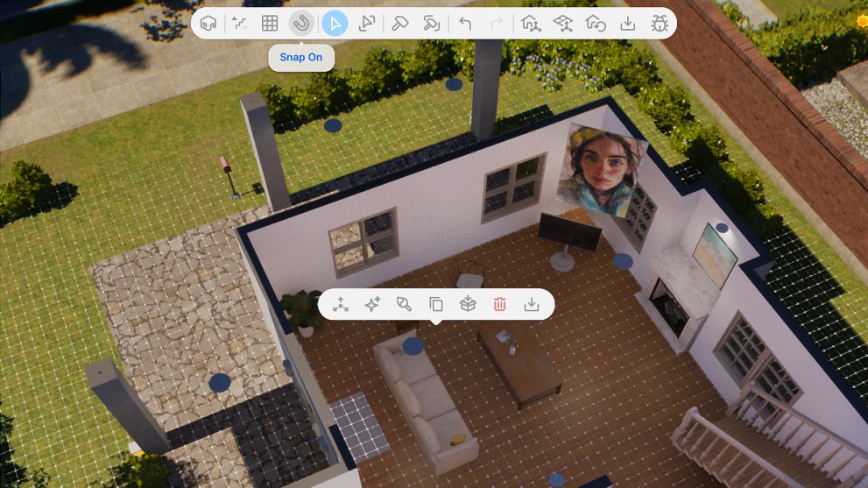Click the floor plan layout icon
Image resolution: width=868 pixels, height=488 pixels.
[562, 24]
